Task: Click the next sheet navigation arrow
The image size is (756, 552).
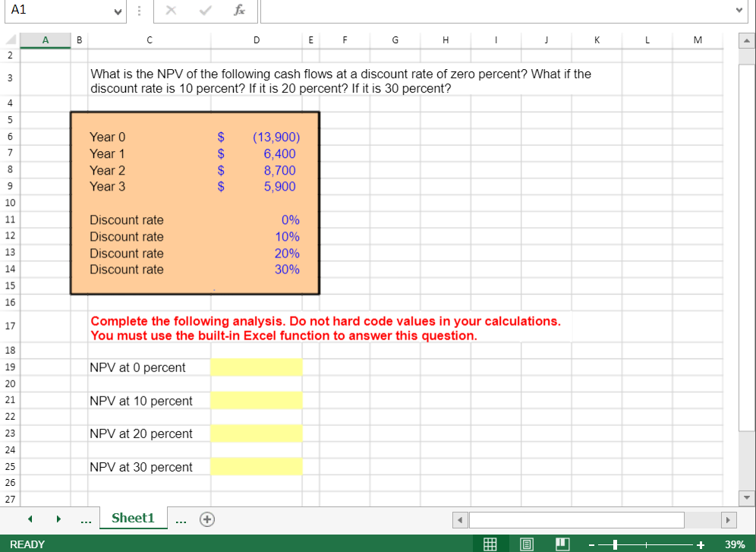Action: pyautogui.click(x=58, y=519)
